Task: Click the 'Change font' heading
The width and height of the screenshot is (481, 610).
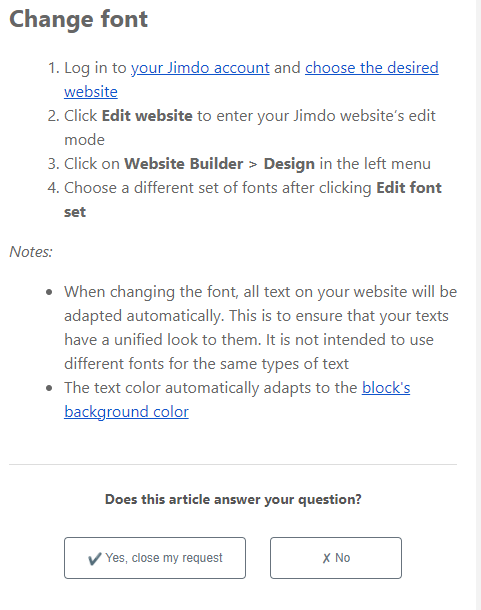Action: click(79, 19)
